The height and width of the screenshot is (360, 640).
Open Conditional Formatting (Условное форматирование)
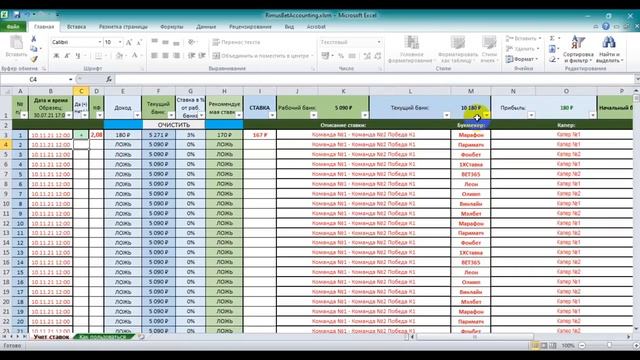(x=411, y=49)
